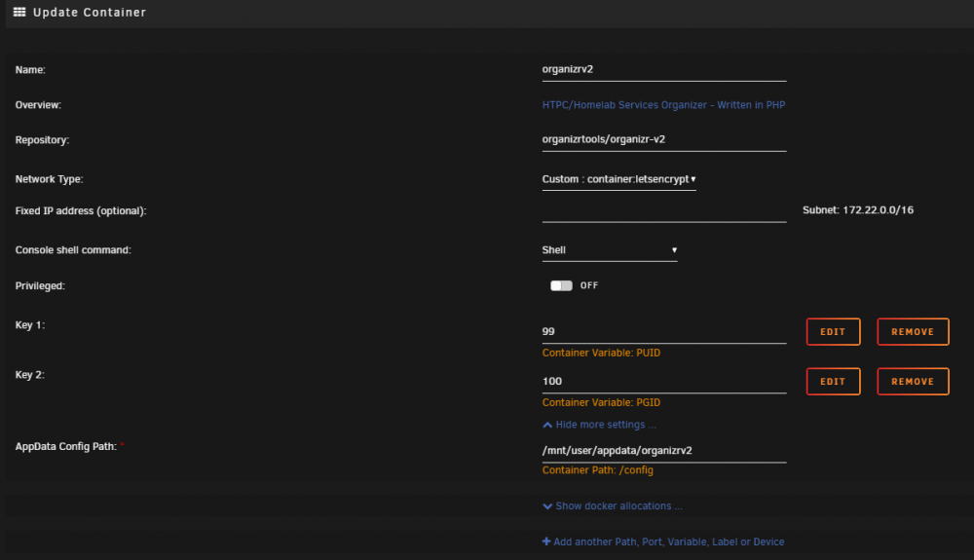This screenshot has width=974, height=560.
Task: Click the AppData Config Path: label
Action: click(66, 446)
